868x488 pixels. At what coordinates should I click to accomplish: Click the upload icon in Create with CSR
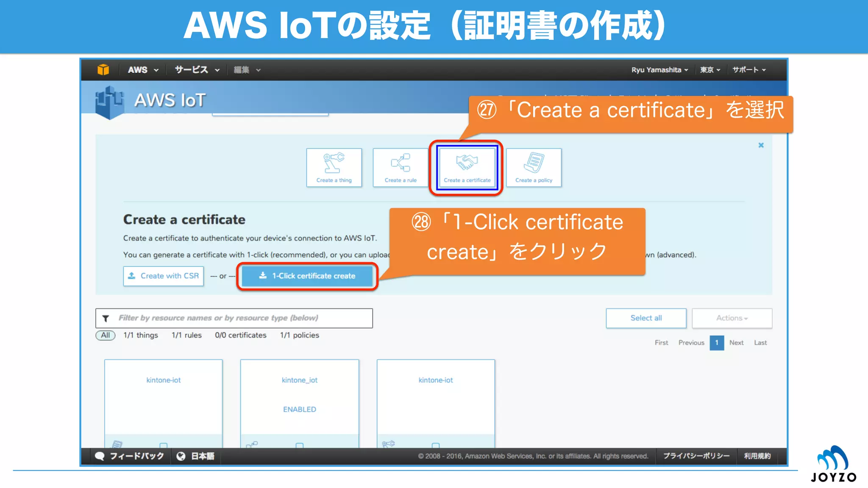[132, 275]
